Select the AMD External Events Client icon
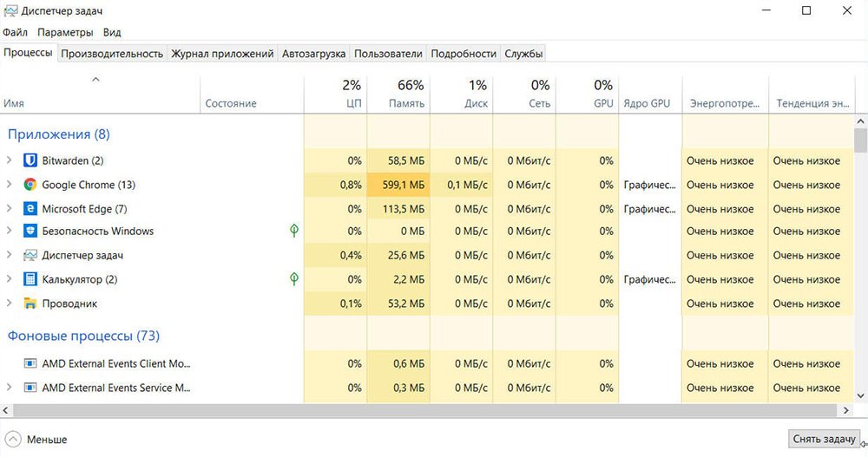868x457 pixels. 30,363
